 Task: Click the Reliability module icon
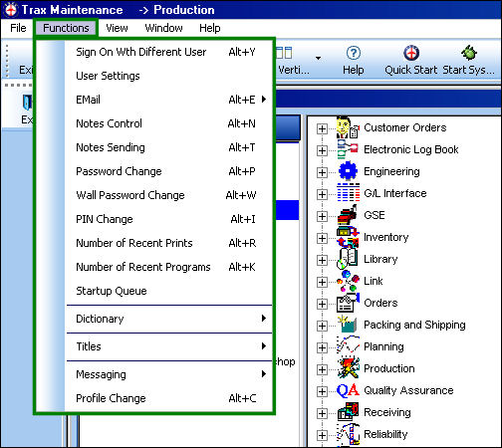(348, 434)
